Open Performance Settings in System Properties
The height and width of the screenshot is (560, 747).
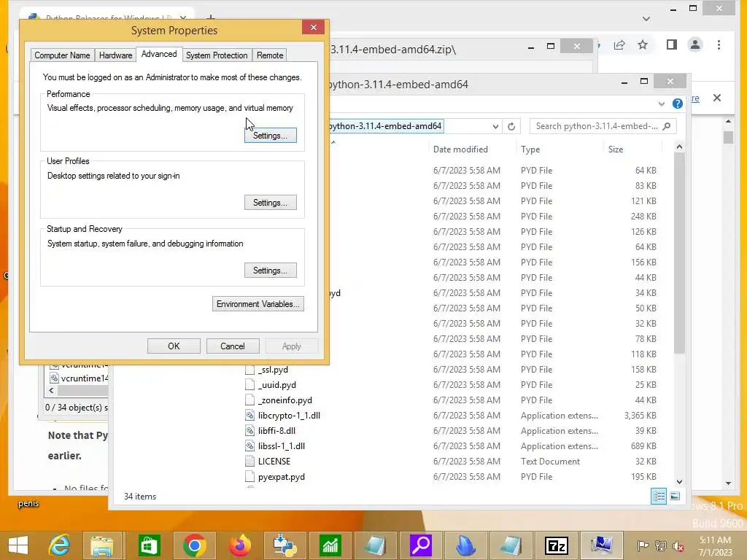(270, 135)
